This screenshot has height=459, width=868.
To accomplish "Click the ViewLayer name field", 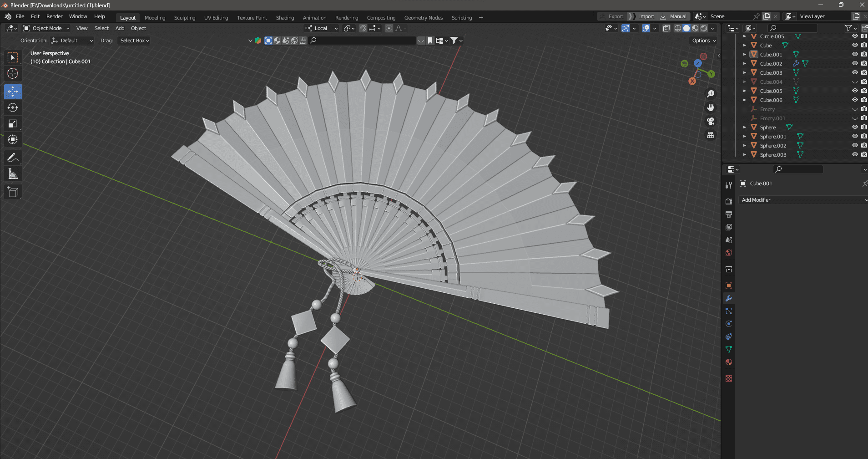I will click(823, 16).
